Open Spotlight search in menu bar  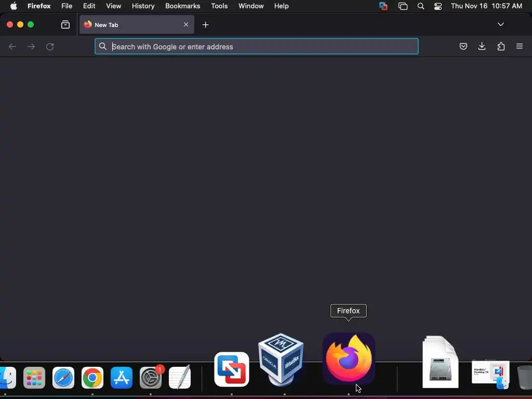click(x=421, y=6)
